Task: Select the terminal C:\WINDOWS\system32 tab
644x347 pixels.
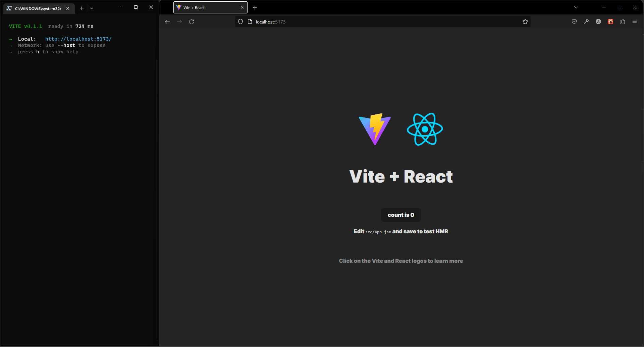Action: pos(39,8)
